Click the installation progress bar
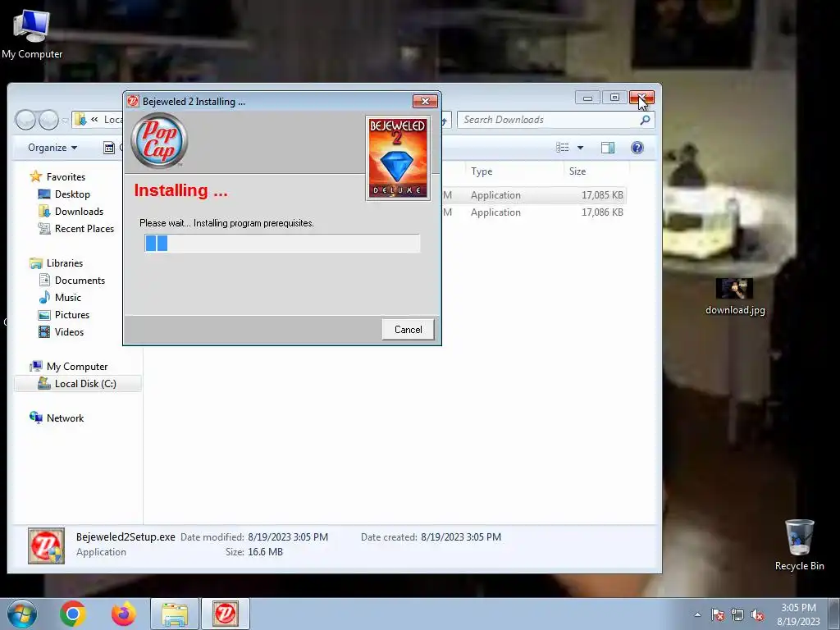This screenshot has height=630, width=840. point(282,243)
